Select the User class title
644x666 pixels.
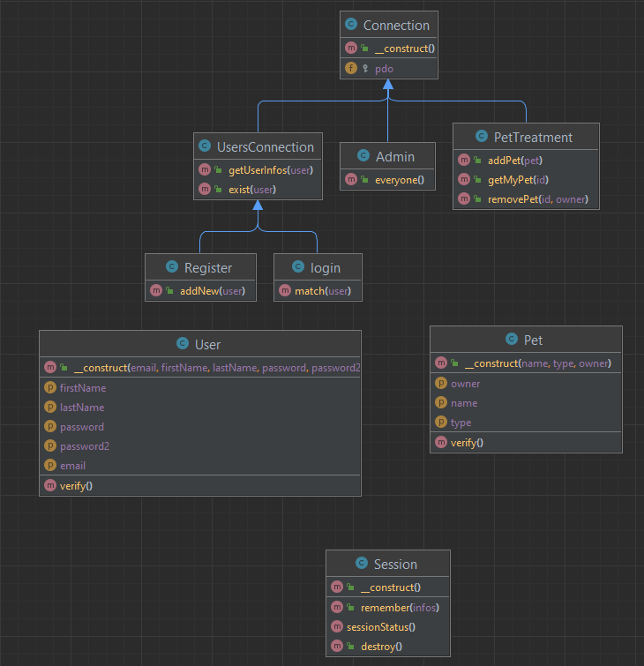(x=207, y=345)
